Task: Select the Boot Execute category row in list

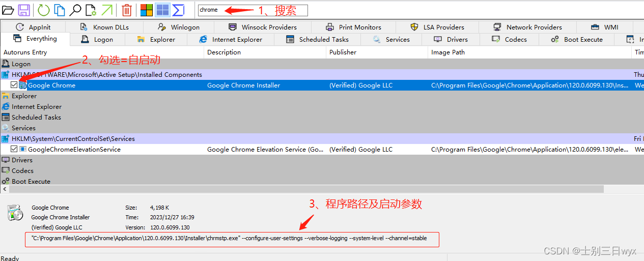Action: coord(322,181)
